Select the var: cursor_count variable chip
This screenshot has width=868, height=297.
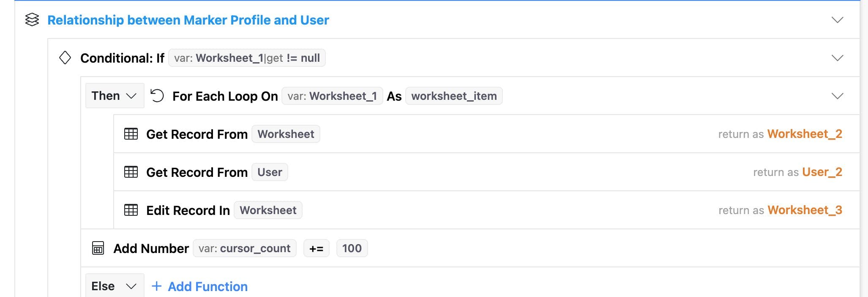(244, 248)
